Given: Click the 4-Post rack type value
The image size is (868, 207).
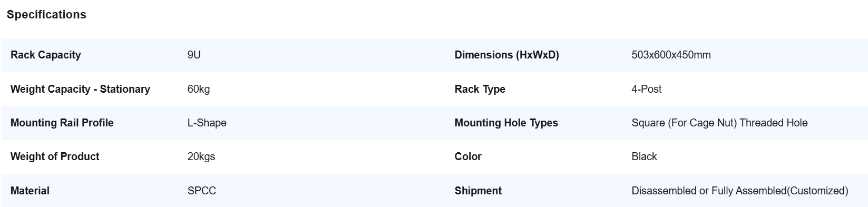Looking at the screenshot, I should click(647, 89).
